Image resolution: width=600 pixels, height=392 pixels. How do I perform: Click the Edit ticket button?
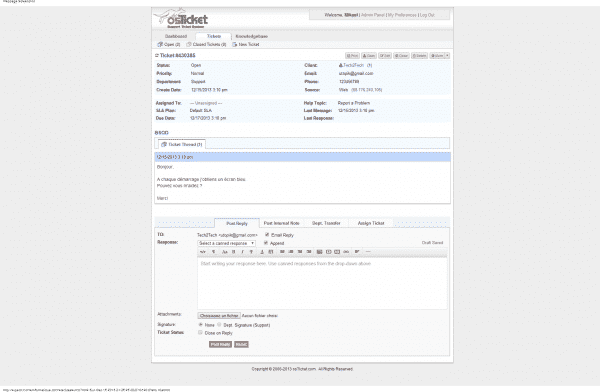coord(385,56)
